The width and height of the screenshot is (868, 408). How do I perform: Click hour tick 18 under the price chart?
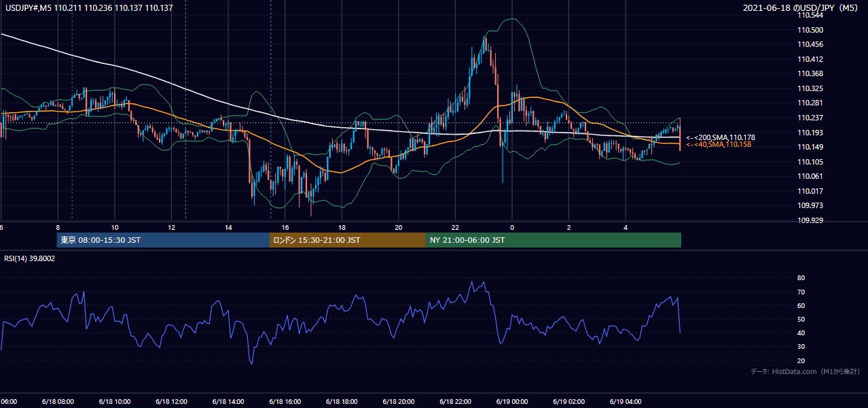click(342, 227)
